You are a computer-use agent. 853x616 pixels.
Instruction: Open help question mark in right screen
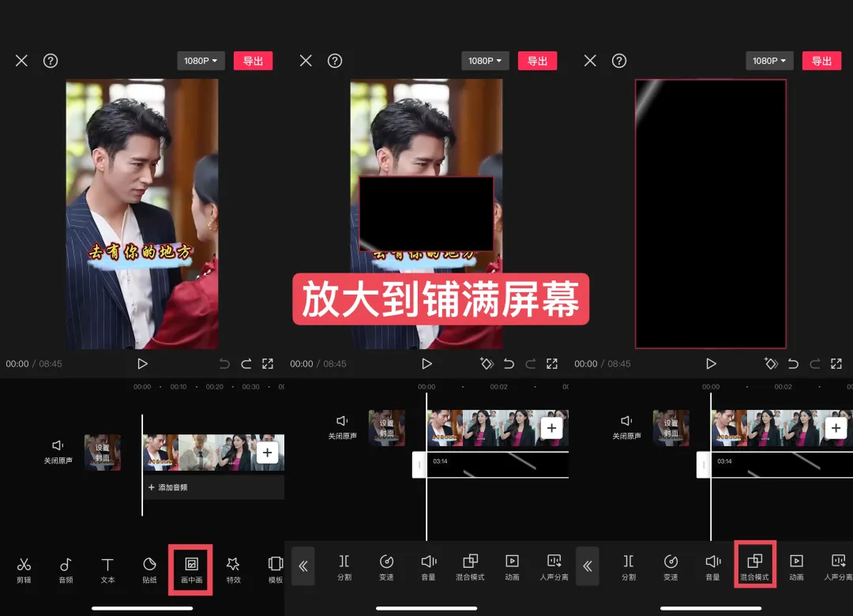tap(619, 61)
